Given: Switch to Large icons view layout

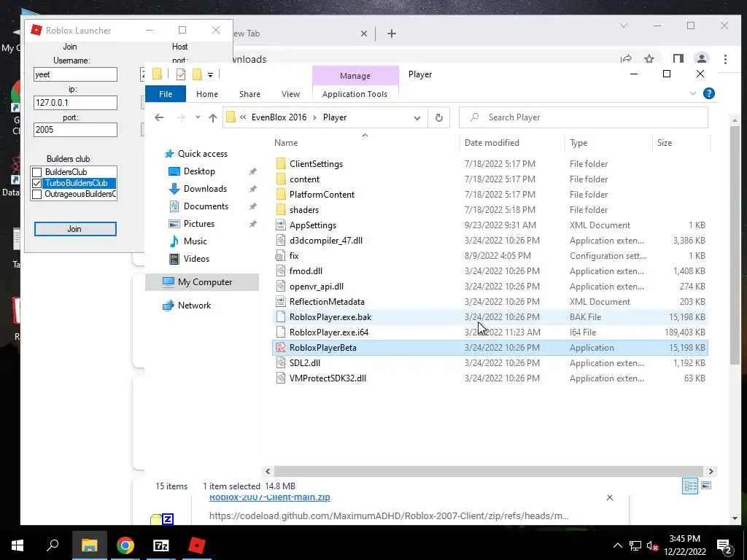Looking at the screenshot, I should tap(706, 486).
